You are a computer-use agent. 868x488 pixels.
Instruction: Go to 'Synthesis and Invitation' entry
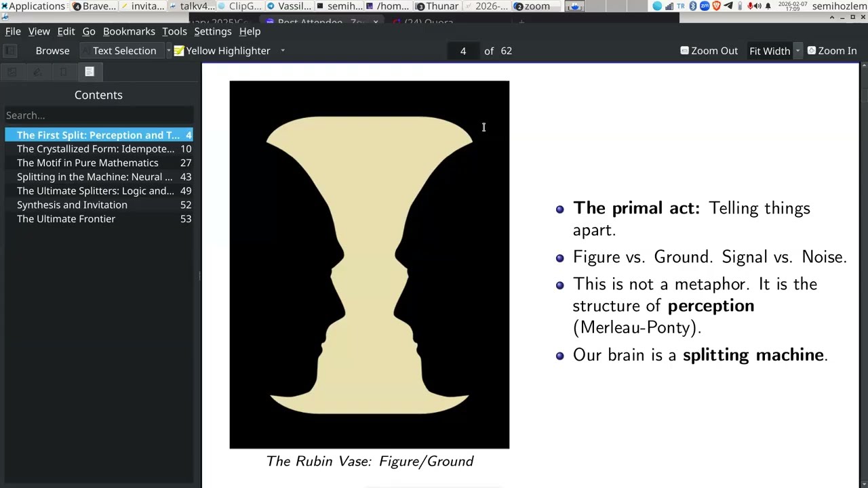pos(99,205)
